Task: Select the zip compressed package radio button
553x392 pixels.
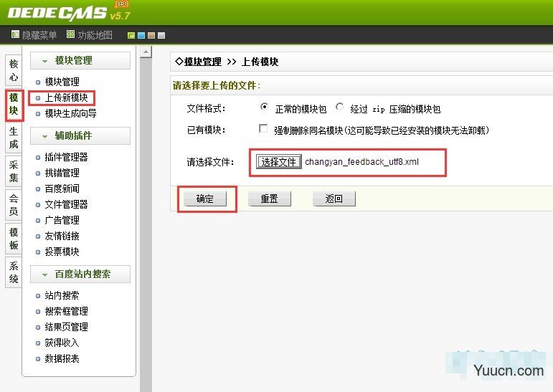Action: click(x=340, y=107)
